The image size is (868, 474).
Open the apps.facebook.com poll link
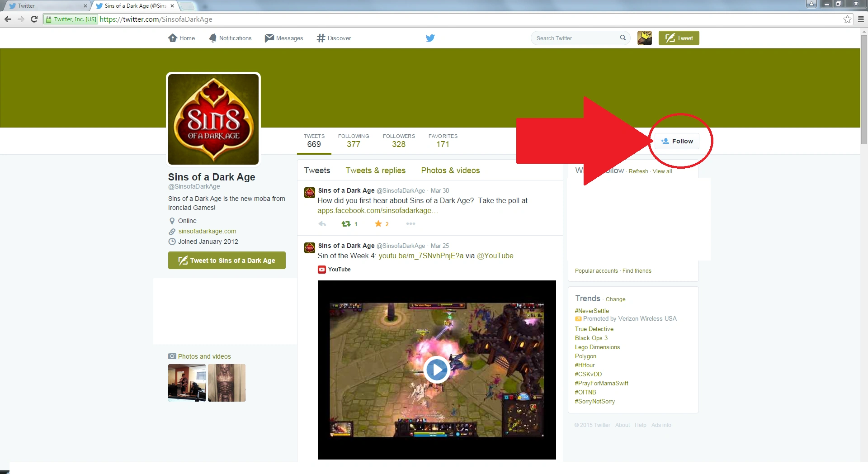tap(377, 211)
